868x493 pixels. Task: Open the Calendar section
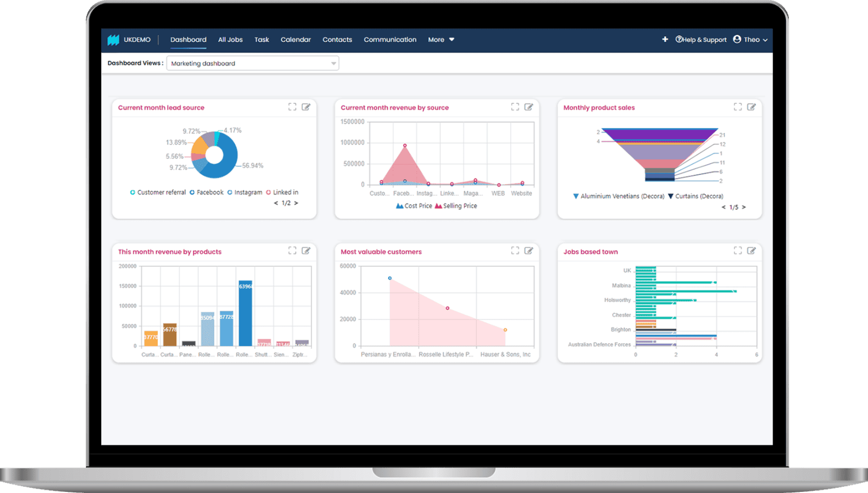point(296,39)
